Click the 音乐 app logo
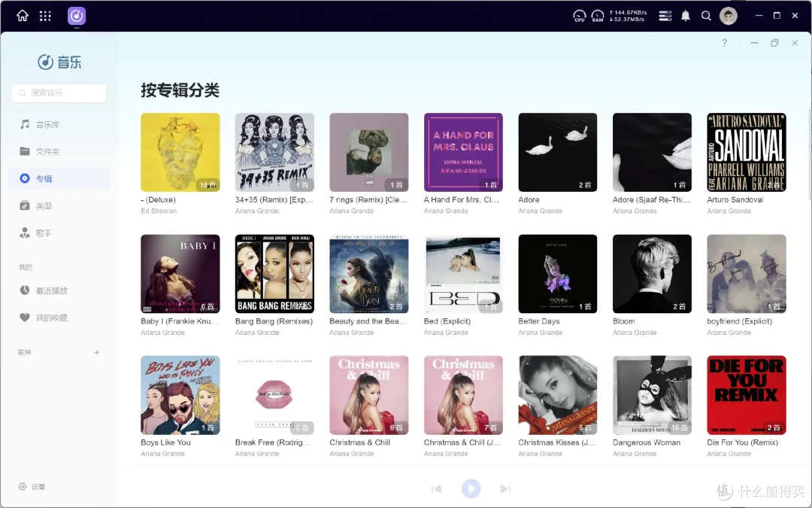Viewport: 812px width, 508px height. pos(59,62)
